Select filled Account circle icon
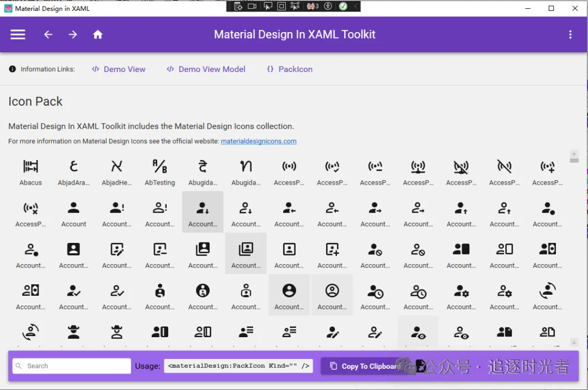The image size is (588, 390). pos(289,295)
